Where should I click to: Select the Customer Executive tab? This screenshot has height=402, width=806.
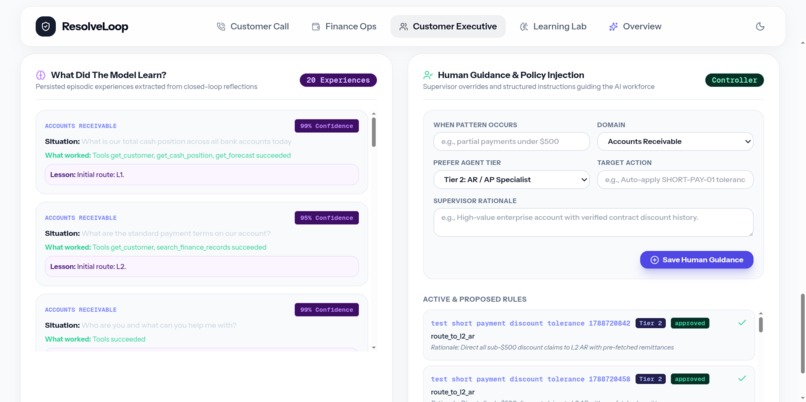pos(448,27)
